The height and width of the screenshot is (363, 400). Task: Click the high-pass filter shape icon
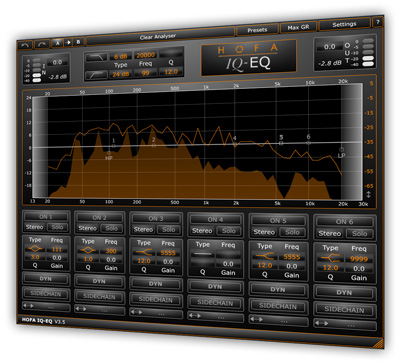pos(96,75)
